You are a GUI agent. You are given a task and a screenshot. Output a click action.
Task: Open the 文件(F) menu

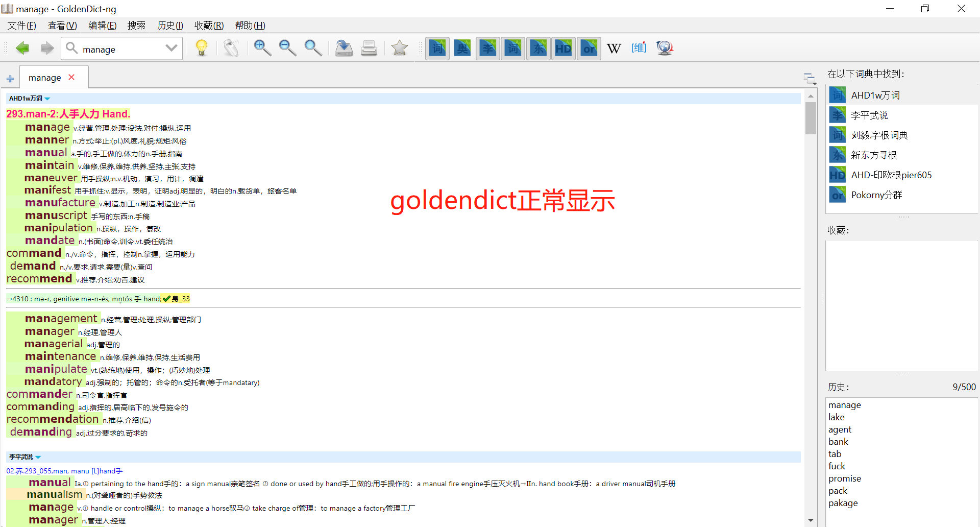pyautogui.click(x=21, y=26)
